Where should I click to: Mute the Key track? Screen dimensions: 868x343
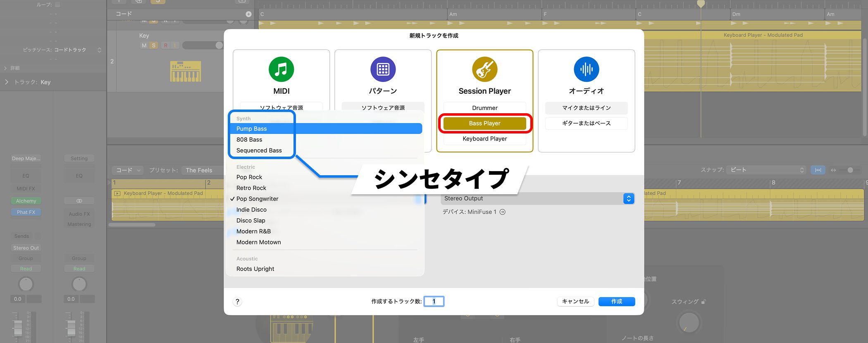[x=144, y=45]
